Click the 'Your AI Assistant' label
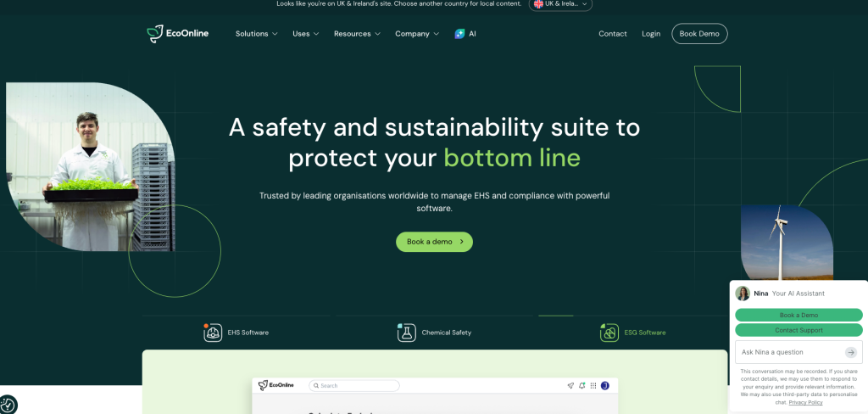 click(x=798, y=294)
